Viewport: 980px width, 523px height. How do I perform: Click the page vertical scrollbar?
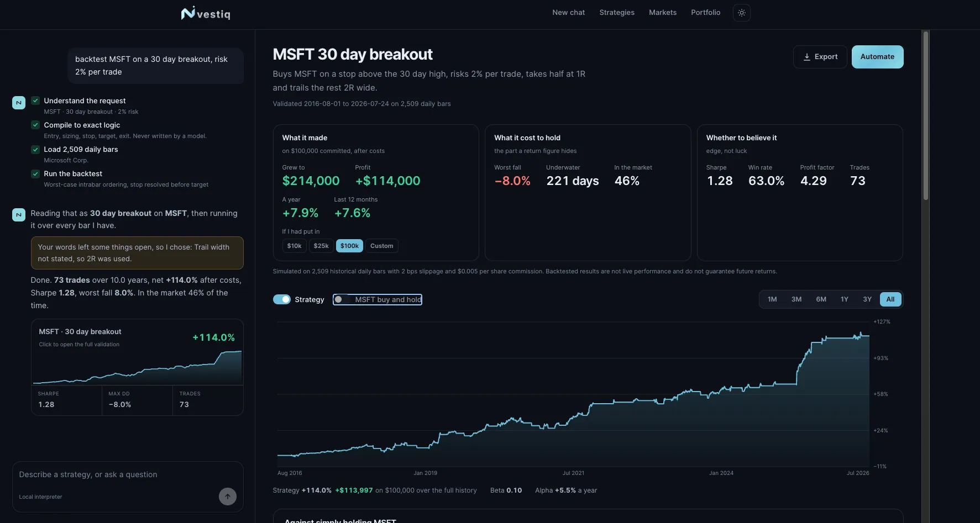(926, 116)
